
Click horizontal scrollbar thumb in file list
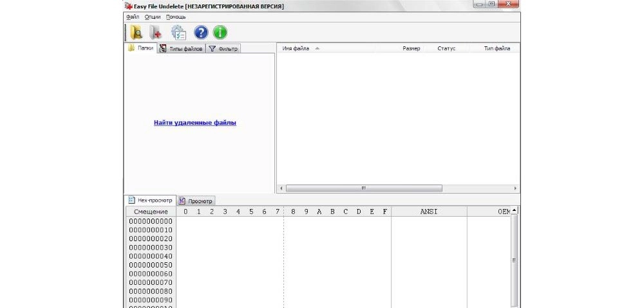click(364, 188)
